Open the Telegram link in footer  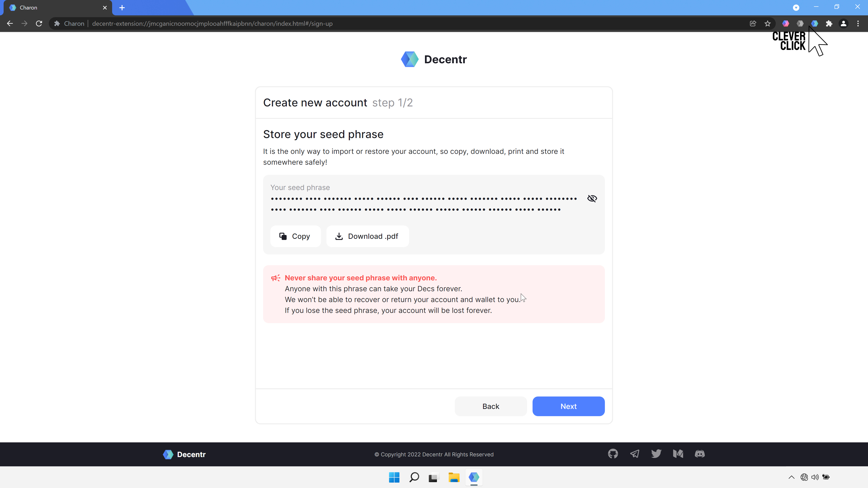tap(634, 454)
